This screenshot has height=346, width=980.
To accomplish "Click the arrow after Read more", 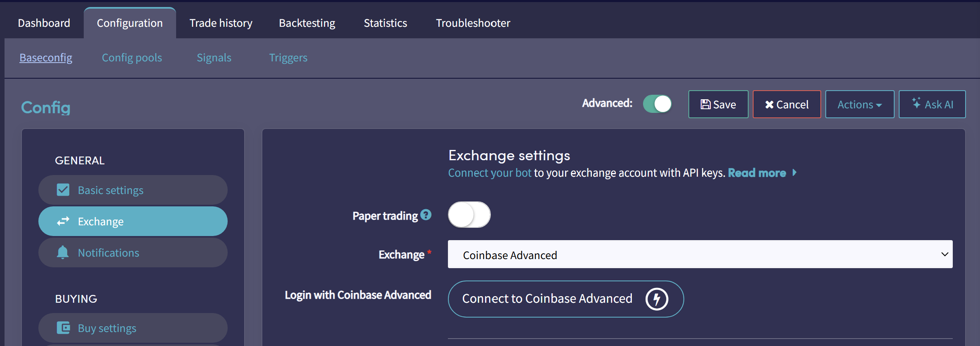I will point(794,173).
